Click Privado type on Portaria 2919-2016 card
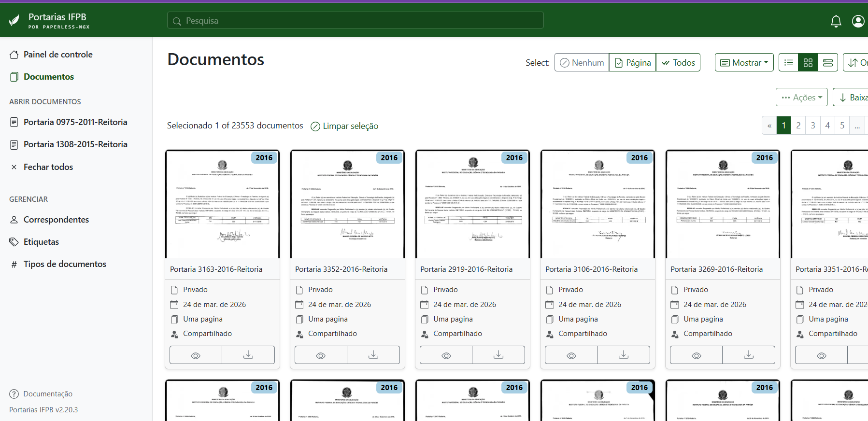868x421 pixels. (x=445, y=290)
